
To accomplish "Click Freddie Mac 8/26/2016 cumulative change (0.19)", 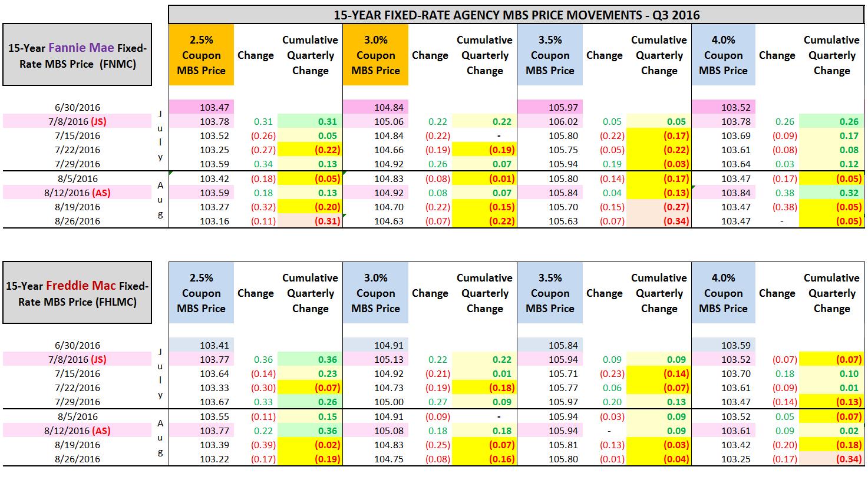I will pyautogui.click(x=309, y=459).
